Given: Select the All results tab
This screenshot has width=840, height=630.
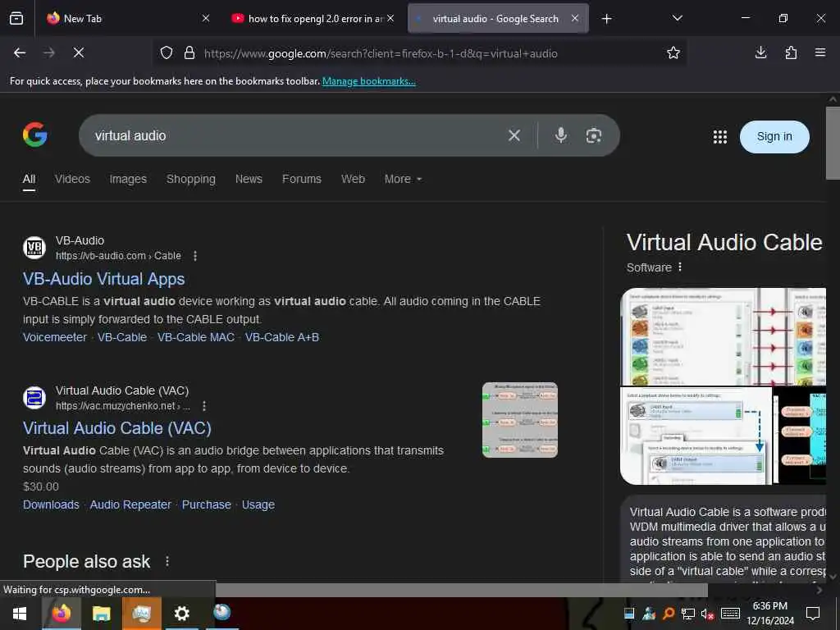Looking at the screenshot, I should click(29, 179).
